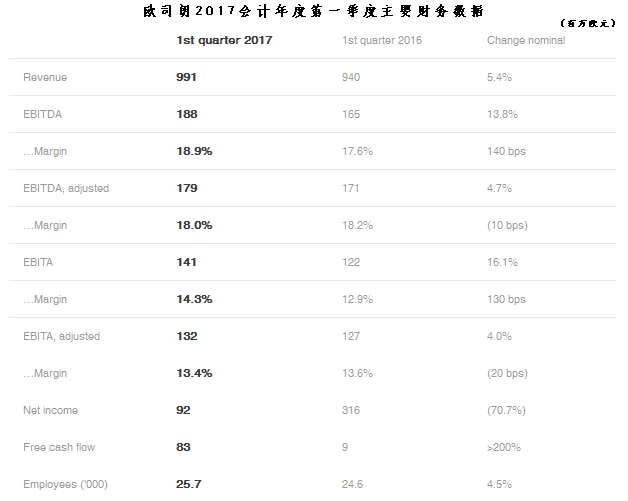Click the 'EBITDA, adjusted' row label
Image resolution: width=628 pixels, height=501 pixels.
[x=66, y=188]
